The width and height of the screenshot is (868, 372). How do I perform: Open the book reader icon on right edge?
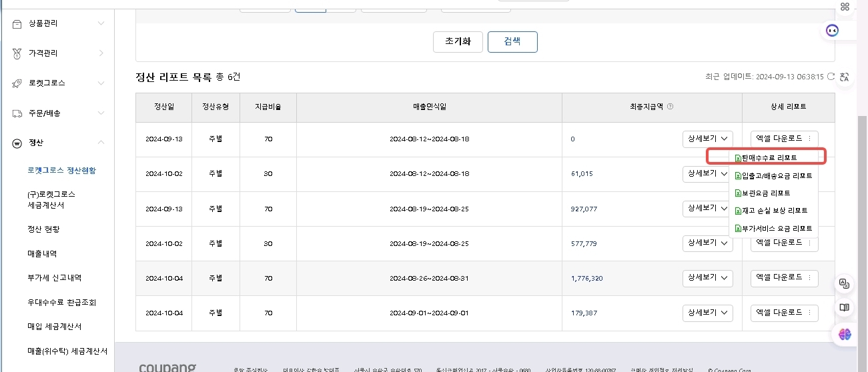(844, 307)
